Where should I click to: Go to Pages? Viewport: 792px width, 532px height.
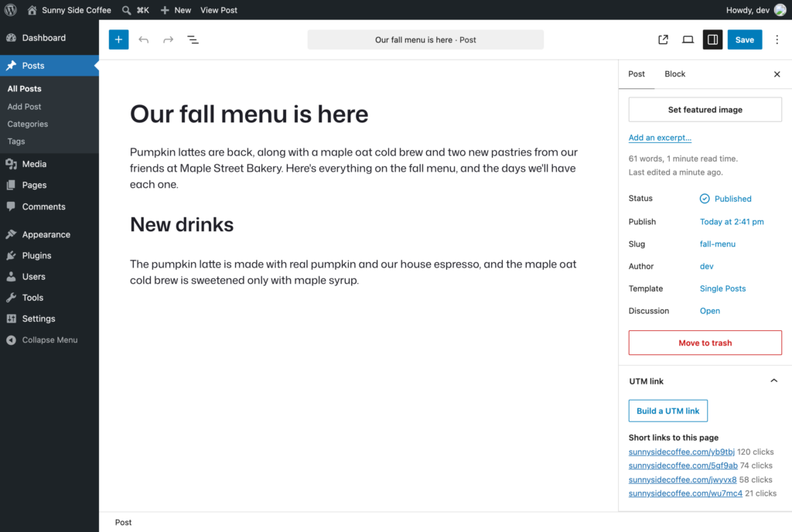click(34, 186)
